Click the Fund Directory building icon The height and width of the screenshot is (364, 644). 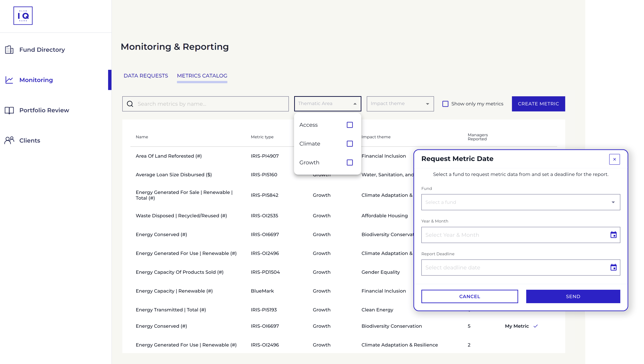click(x=9, y=50)
